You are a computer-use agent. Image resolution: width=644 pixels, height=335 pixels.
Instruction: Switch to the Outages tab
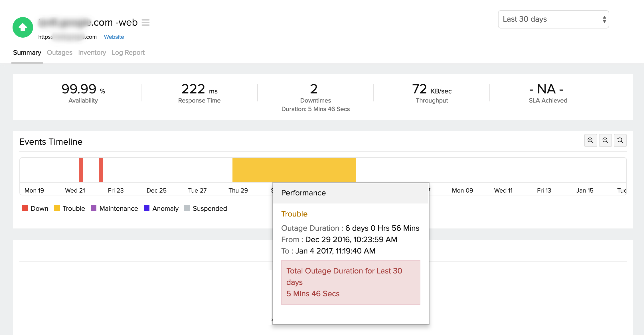tap(60, 52)
